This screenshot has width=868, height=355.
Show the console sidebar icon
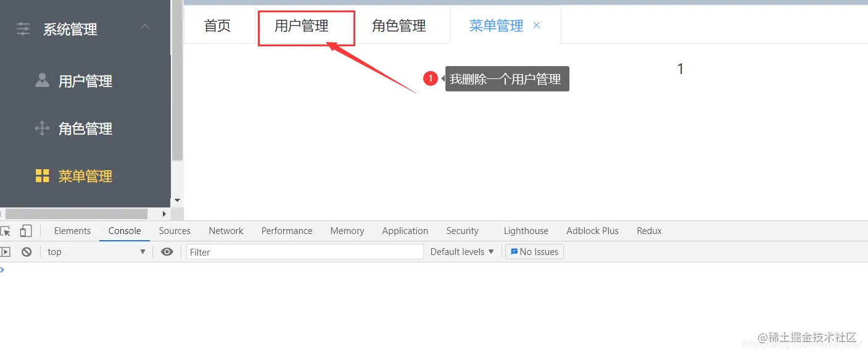tap(6, 252)
